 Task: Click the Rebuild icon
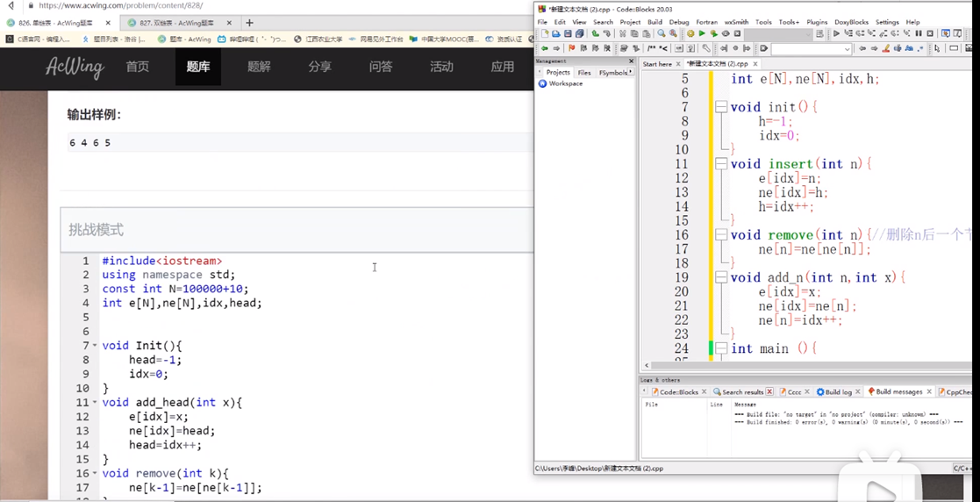(x=726, y=33)
